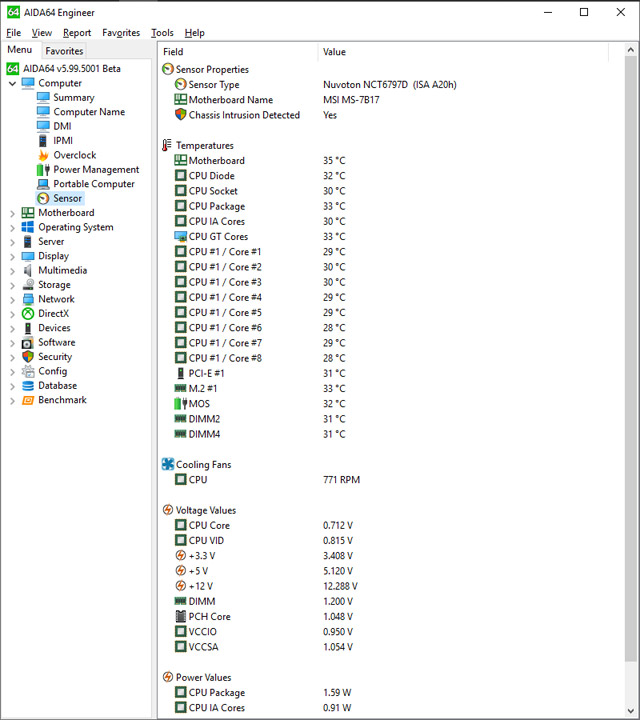Open the View menu
Screen dimensions: 640x720
pos(42,33)
